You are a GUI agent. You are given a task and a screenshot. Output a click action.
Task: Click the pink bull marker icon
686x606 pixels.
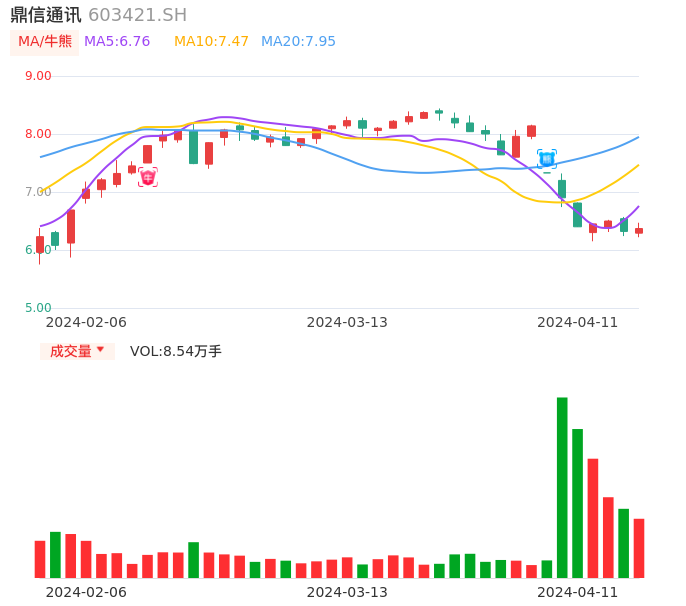148,177
